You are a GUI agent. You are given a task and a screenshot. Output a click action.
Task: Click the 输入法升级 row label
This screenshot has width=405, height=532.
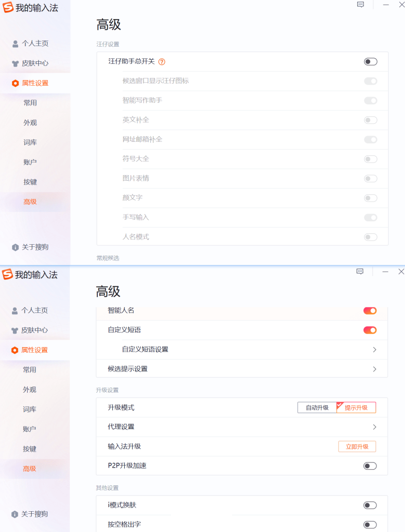124,446
